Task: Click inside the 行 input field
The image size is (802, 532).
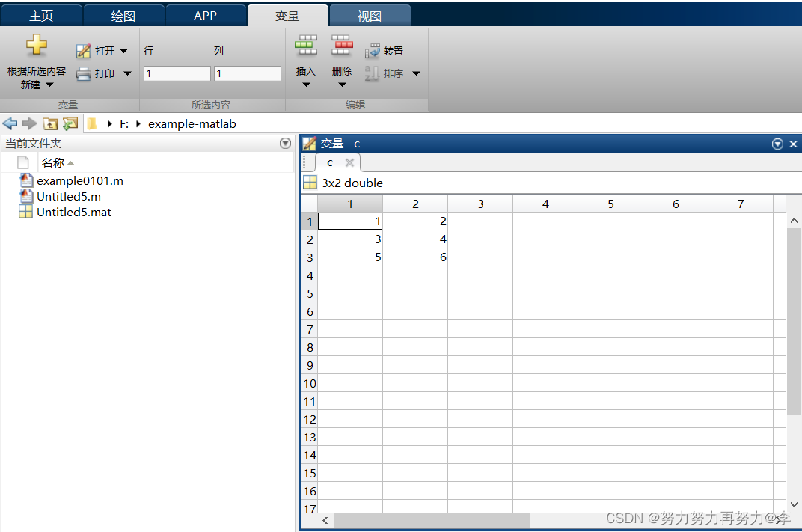Action: click(177, 73)
